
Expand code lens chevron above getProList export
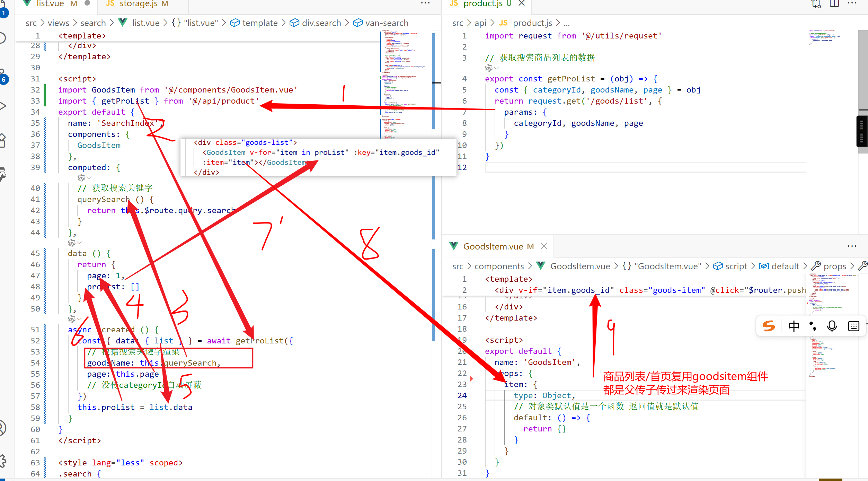pyautogui.click(x=497, y=68)
